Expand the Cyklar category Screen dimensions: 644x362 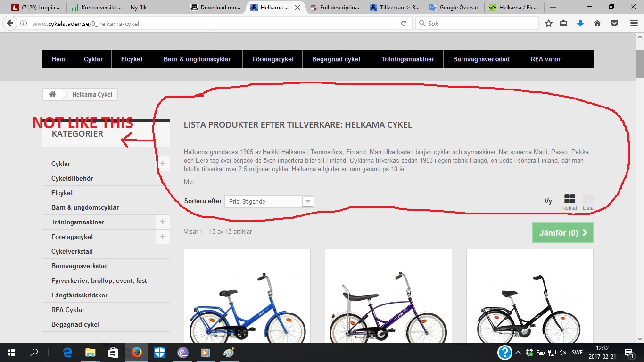click(x=162, y=164)
